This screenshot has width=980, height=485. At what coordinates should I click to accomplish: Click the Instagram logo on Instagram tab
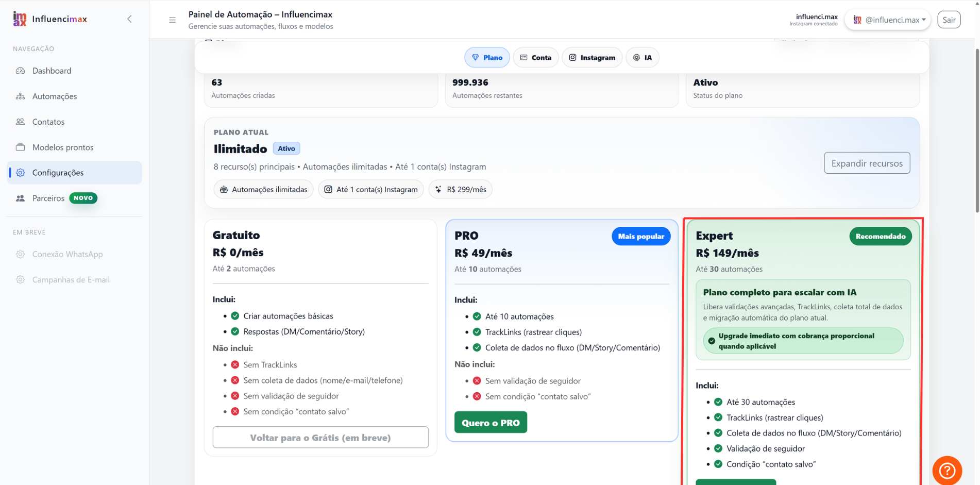click(x=572, y=57)
